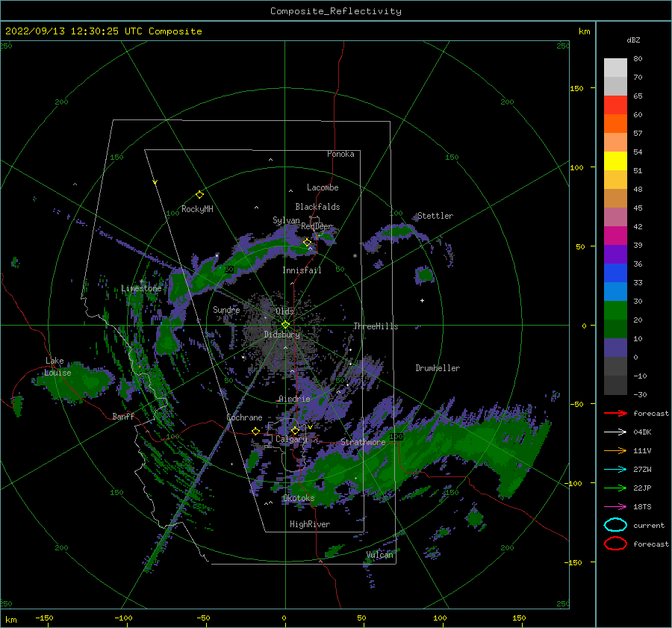Click the Sundre city label
This screenshot has width=672, height=628.
(x=226, y=309)
